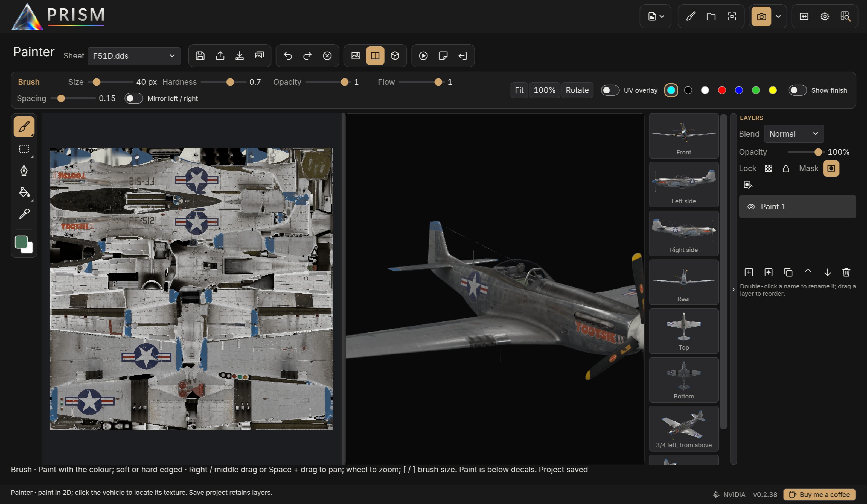This screenshot has width=867, height=504.
Task: Toggle the UV overlay switch
Action: click(x=610, y=90)
